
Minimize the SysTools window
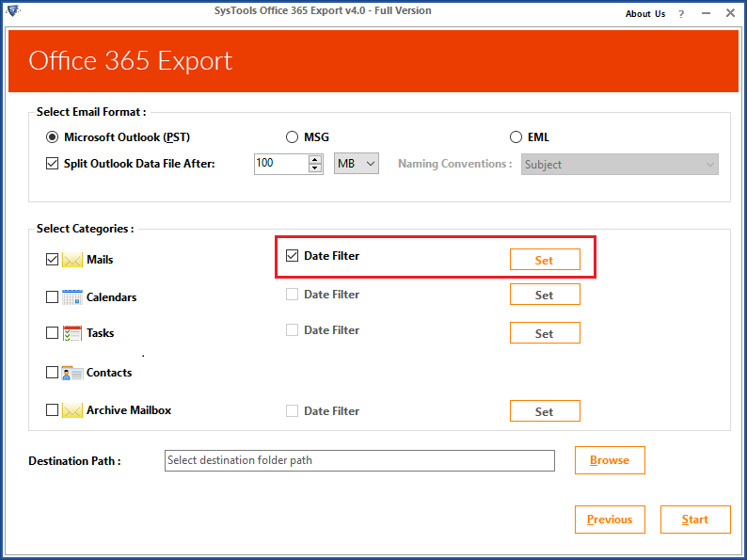[x=706, y=14]
